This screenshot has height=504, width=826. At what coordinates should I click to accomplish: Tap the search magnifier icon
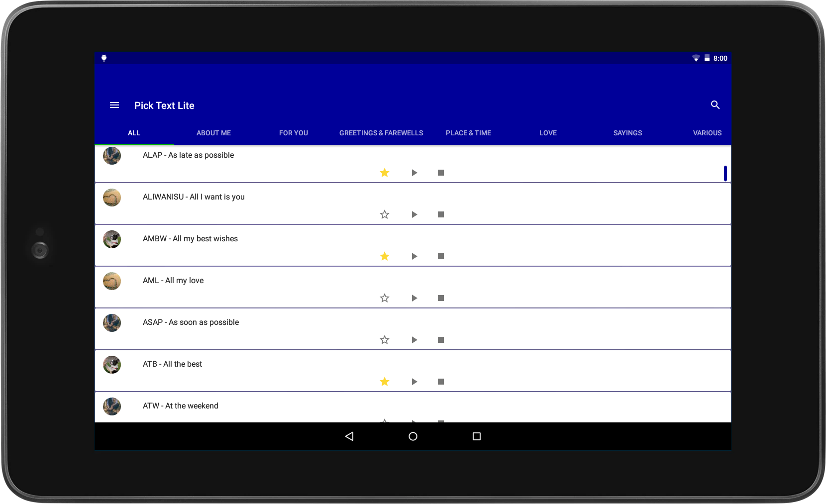(x=715, y=105)
